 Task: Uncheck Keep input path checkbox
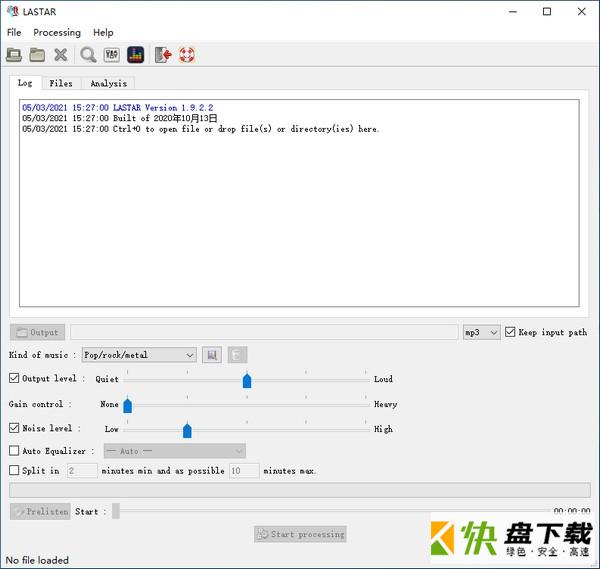tap(510, 332)
